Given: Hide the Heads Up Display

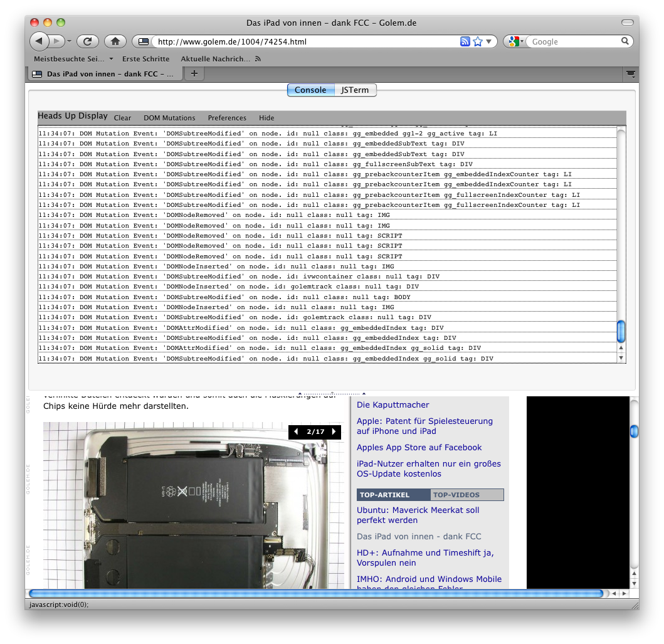Looking at the screenshot, I should tap(266, 118).
